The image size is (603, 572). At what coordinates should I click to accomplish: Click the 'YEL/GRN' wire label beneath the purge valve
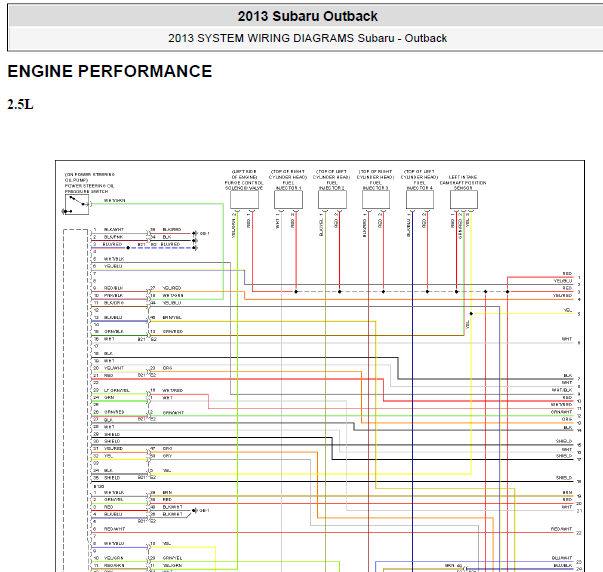pyautogui.click(x=233, y=228)
